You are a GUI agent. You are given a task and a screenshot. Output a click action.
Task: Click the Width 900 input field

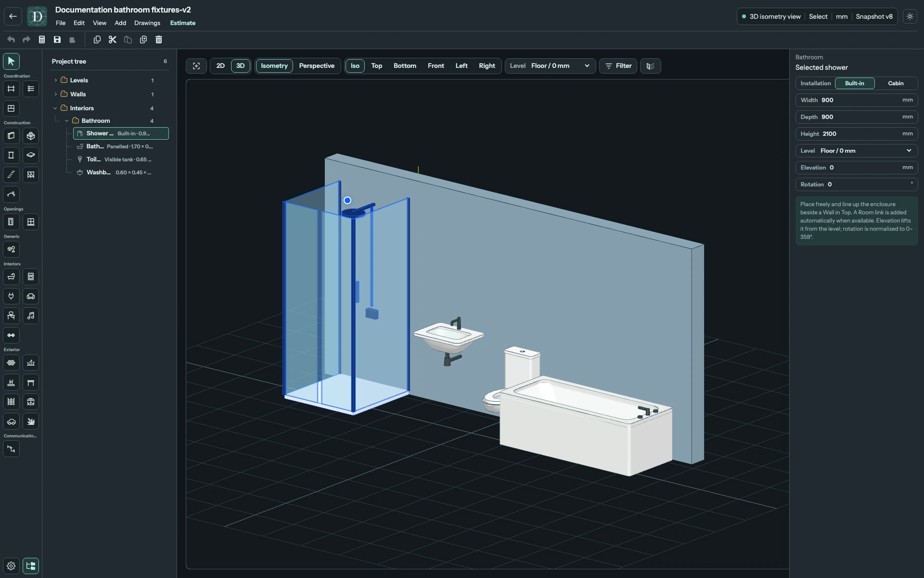click(857, 100)
